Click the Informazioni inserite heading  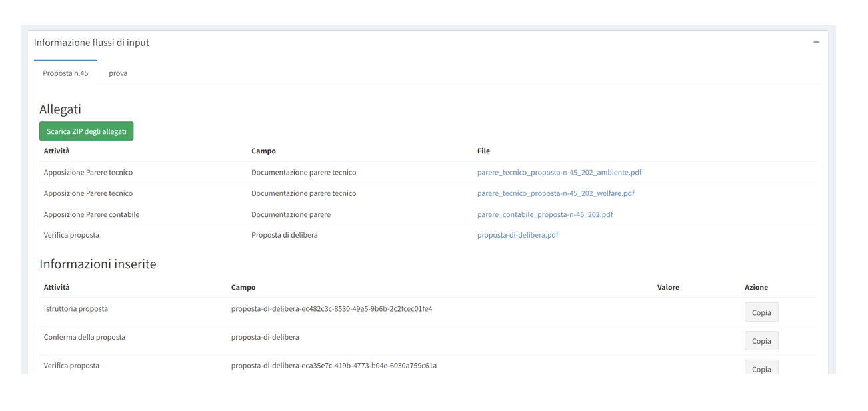click(x=98, y=264)
